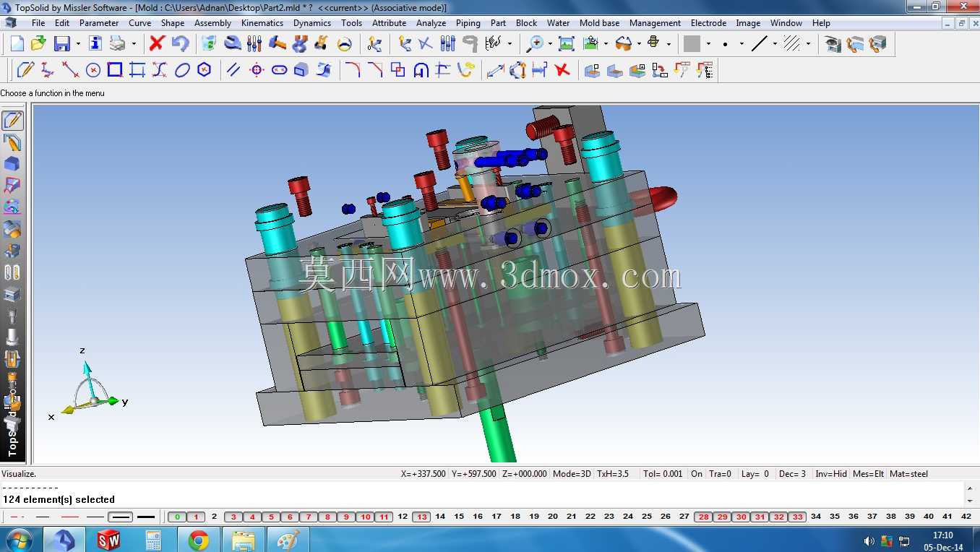Click the gray current color swatch
The width and height of the screenshot is (980, 552).
click(692, 44)
